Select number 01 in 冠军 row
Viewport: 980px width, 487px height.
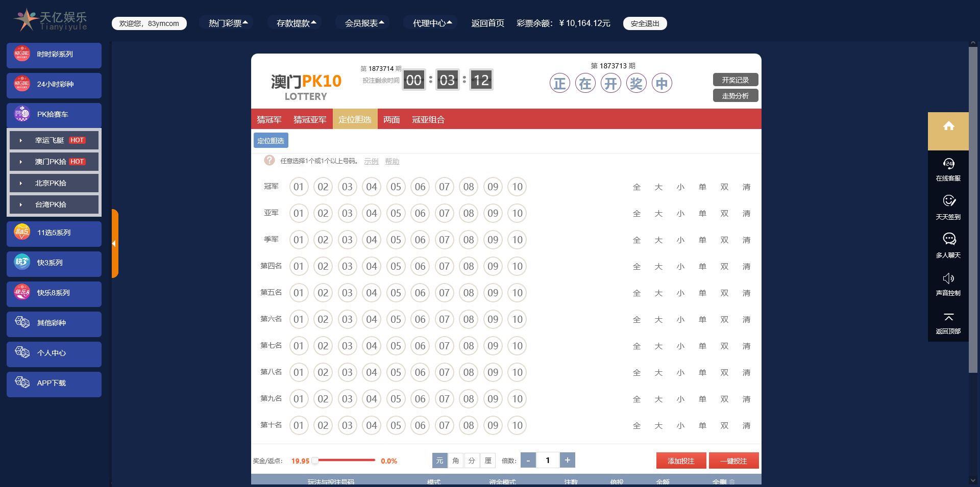point(299,187)
